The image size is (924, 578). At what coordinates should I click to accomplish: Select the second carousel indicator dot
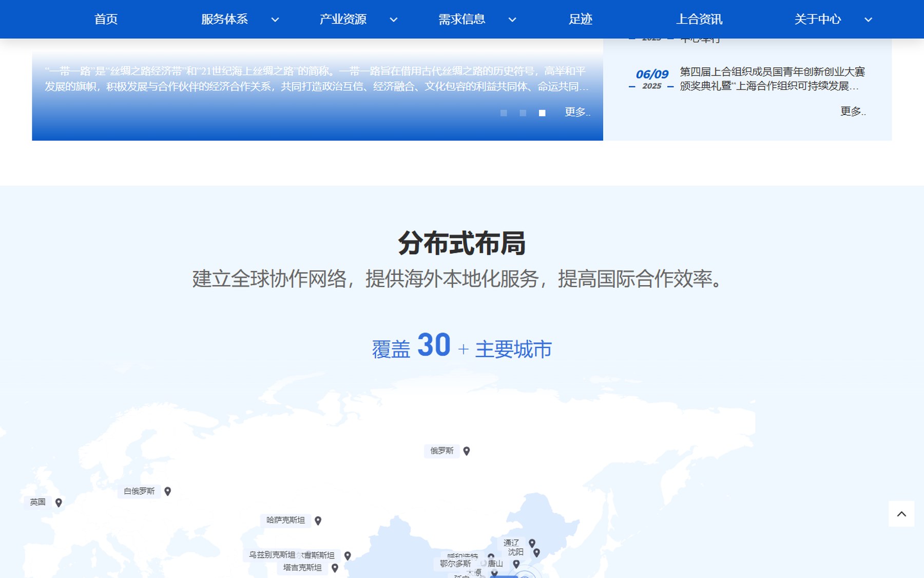coord(523,113)
